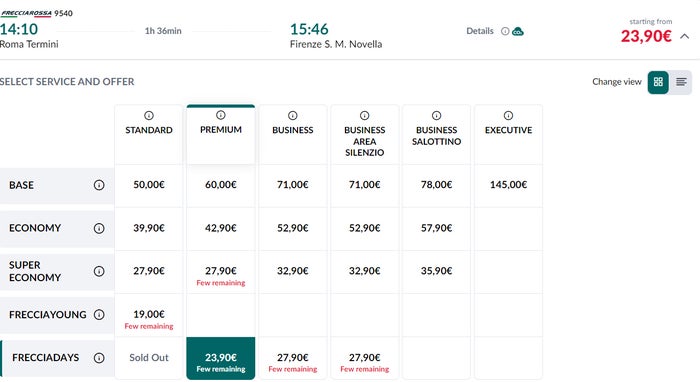Choose Super Economy Standard fare 27,90€
The width and height of the screenshot is (700, 382).
(149, 271)
